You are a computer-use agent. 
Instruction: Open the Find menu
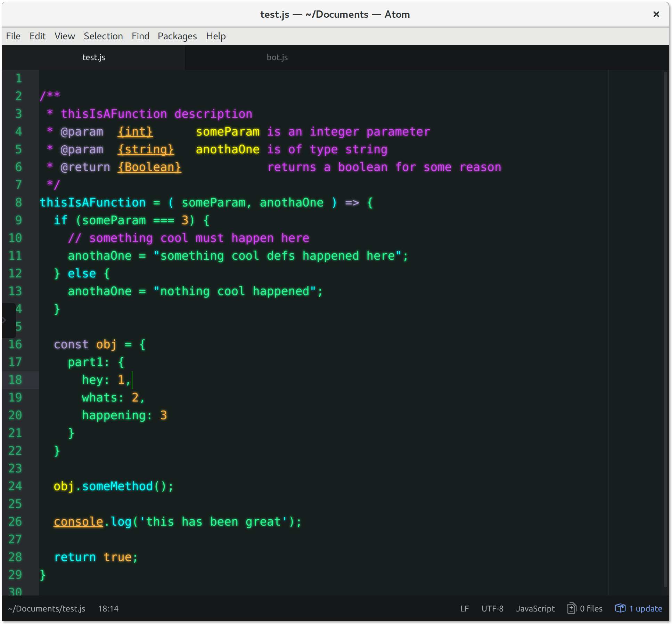point(140,36)
